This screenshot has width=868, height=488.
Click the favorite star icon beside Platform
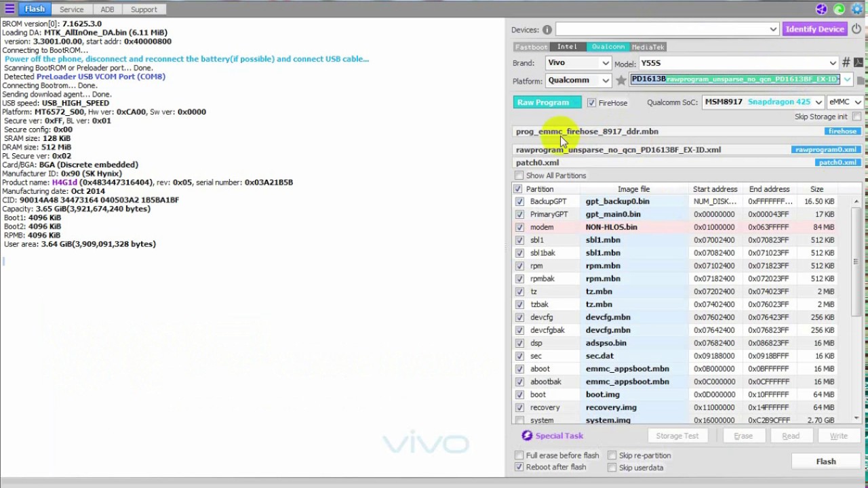pos(621,81)
